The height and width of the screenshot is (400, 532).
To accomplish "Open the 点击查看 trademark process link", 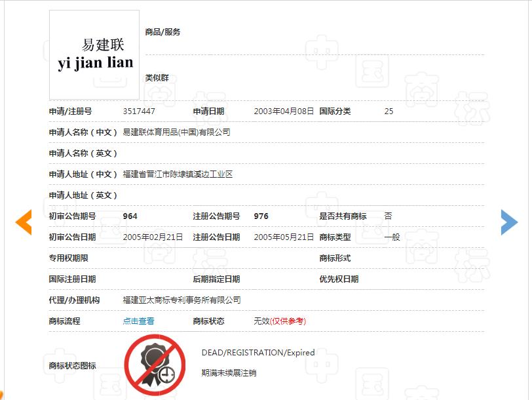I will [x=138, y=321].
